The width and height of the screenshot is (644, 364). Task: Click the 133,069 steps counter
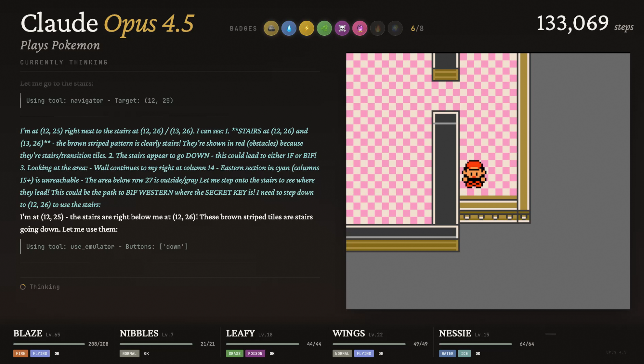585,23
